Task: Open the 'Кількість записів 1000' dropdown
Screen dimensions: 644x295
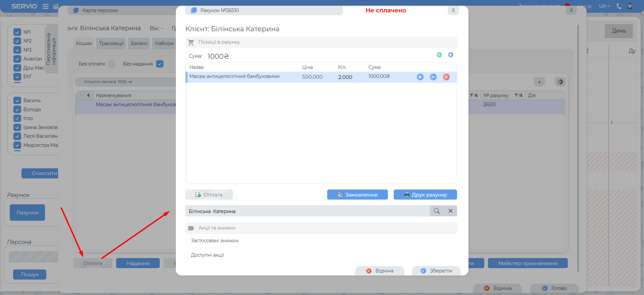Action: 108,82
